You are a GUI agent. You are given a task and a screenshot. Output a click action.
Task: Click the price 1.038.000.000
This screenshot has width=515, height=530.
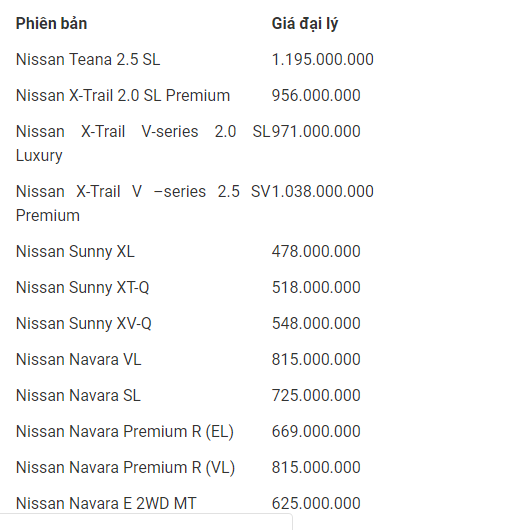click(x=323, y=192)
